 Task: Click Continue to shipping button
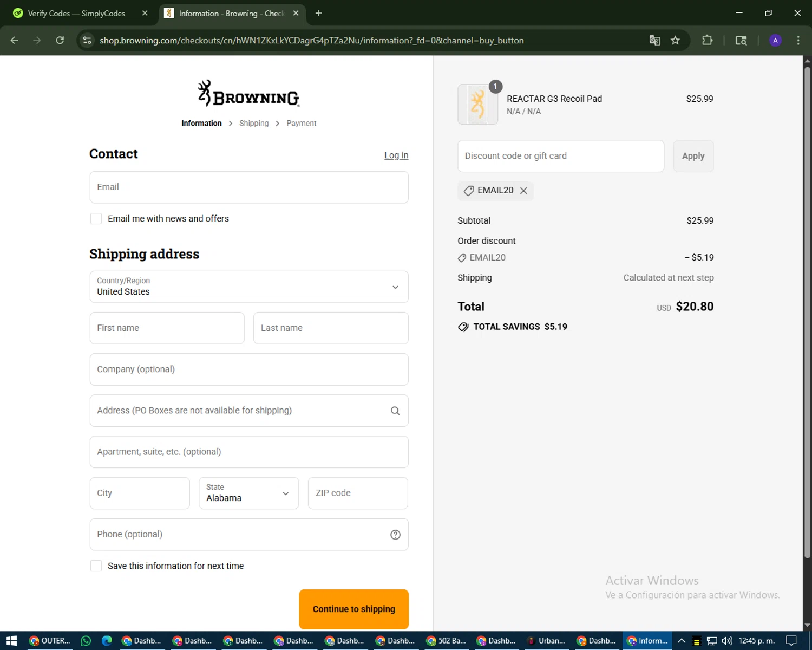pos(354,609)
